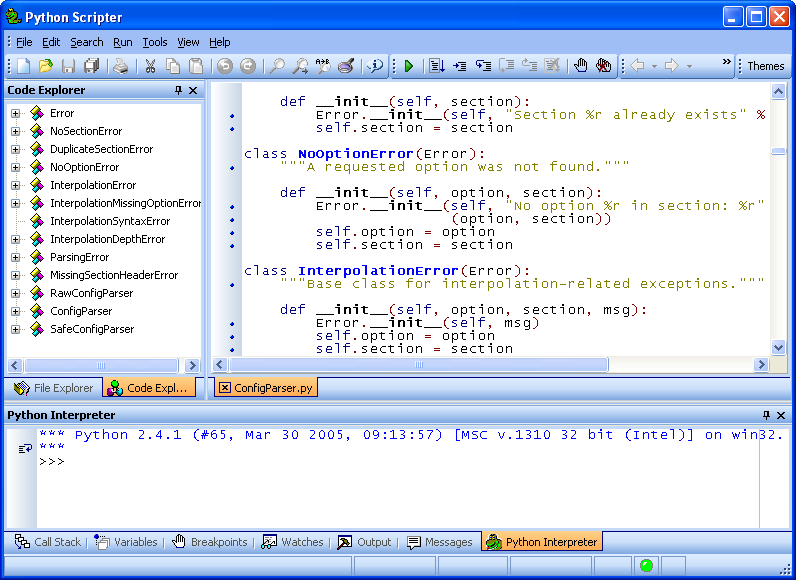Toggle breakpoint with the hand icon
Viewport: 796px width, 580px height.
point(581,66)
